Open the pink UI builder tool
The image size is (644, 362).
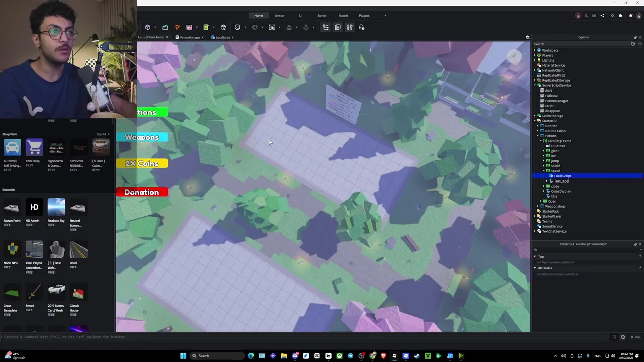coord(189,27)
